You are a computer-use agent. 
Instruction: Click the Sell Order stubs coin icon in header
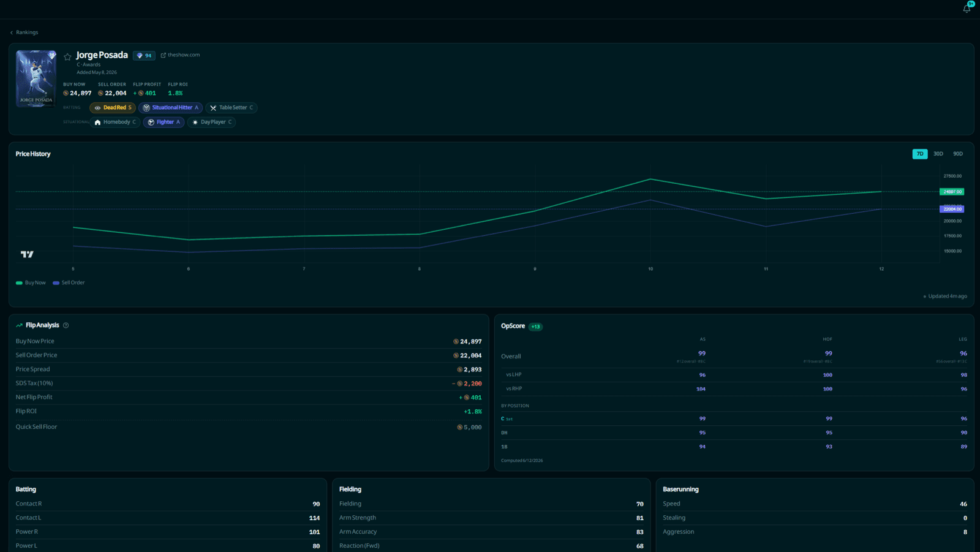tap(100, 93)
